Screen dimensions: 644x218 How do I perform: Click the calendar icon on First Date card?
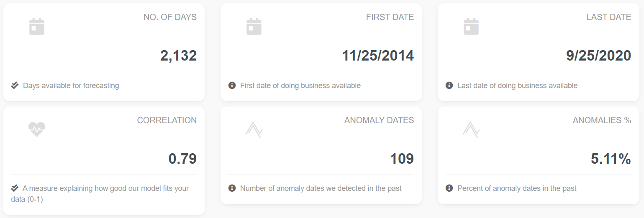[254, 26]
